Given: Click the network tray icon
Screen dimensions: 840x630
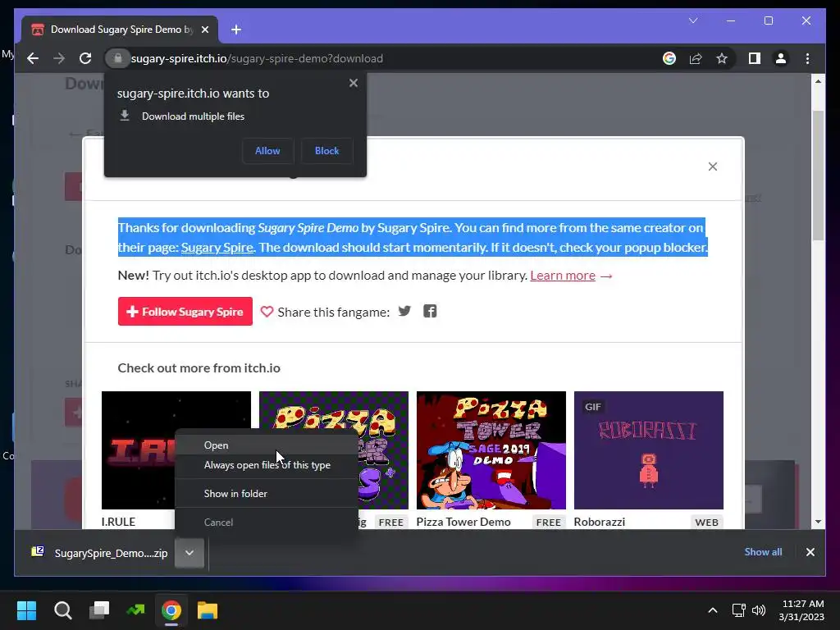Looking at the screenshot, I should [739, 610].
